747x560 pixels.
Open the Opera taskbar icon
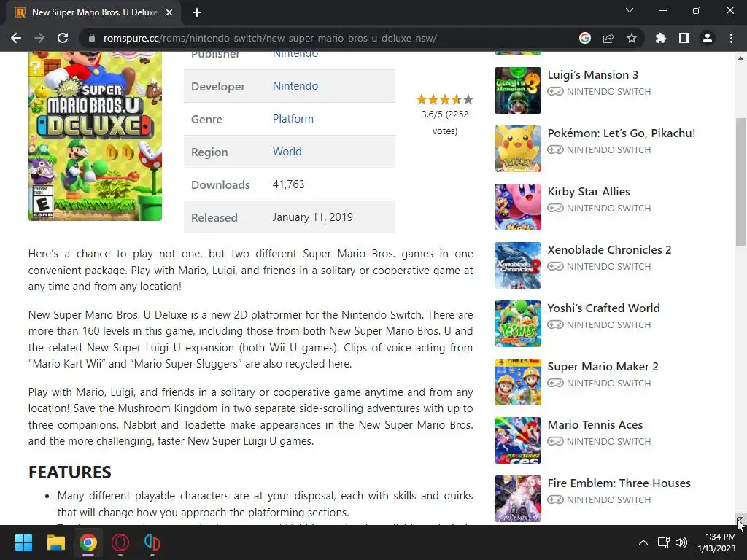pos(120,542)
